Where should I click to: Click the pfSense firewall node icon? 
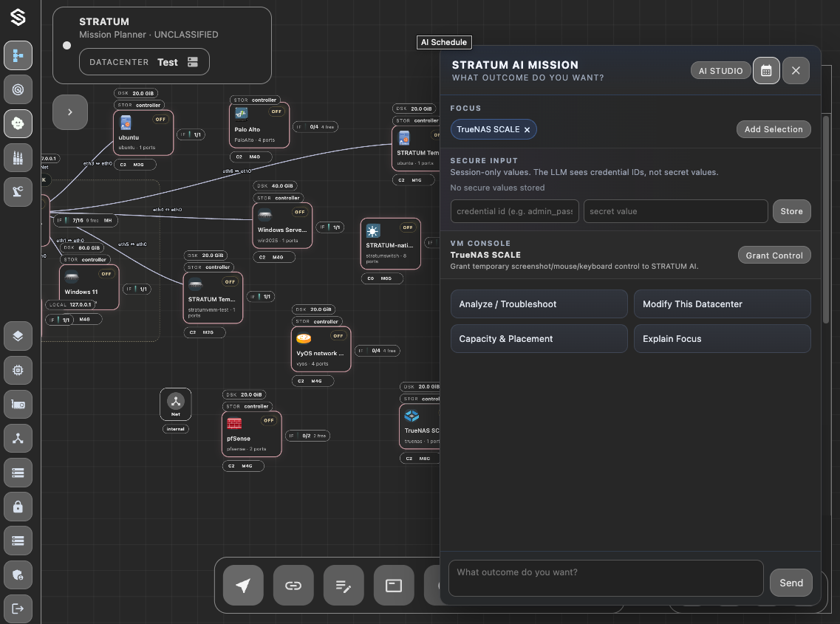point(234,424)
